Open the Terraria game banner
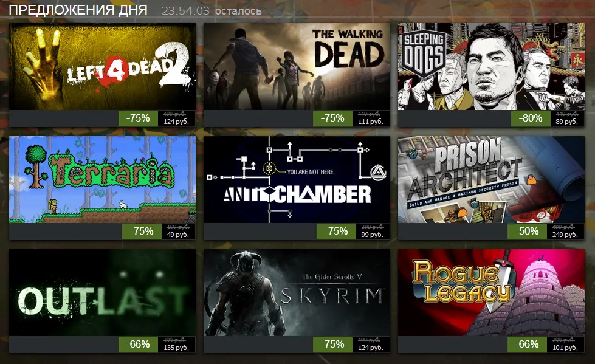595x364 pixels. (x=103, y=179)
